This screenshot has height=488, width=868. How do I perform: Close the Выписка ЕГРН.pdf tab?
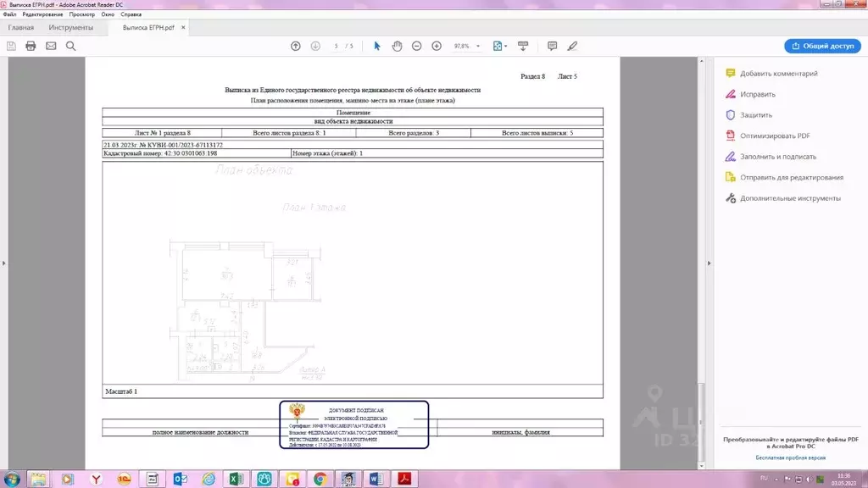[183, 28]
